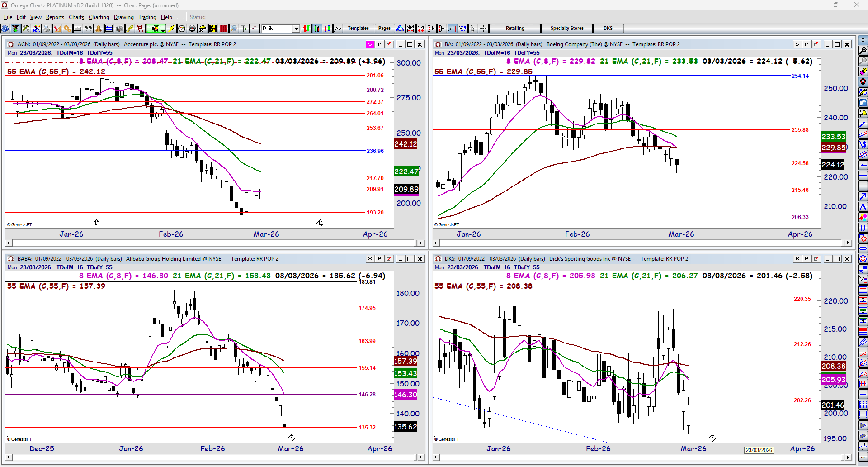Image resolution: width=868 pixels, height=467 pixels.
Task: Open the BABA chart's Omega symbol menu
Action: tap(11, 259)
